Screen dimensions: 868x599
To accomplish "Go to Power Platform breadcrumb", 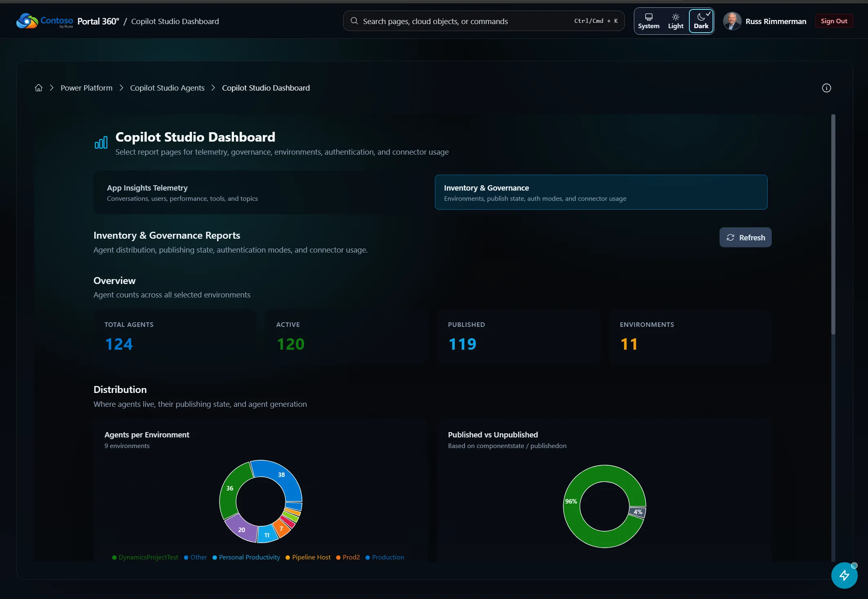I will (x=86, y=88).
